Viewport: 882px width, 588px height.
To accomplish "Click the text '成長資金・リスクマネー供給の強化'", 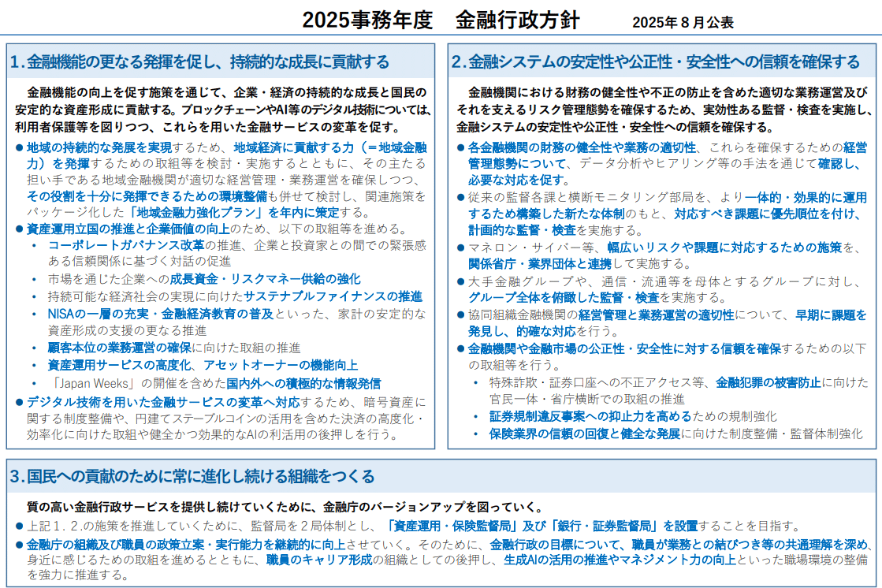I will (266, 279).
